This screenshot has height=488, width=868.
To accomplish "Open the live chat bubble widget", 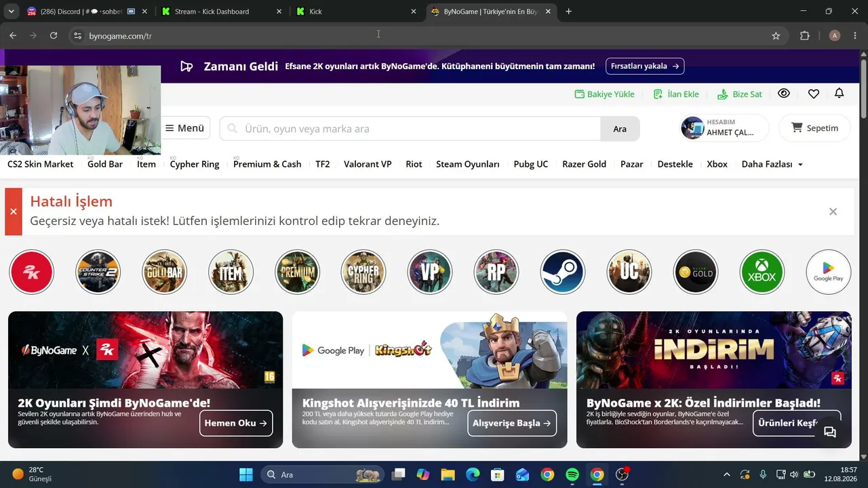I will [829, 432].
